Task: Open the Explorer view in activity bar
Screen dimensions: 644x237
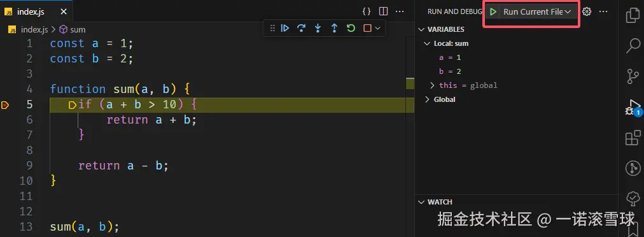Action: 633,16
